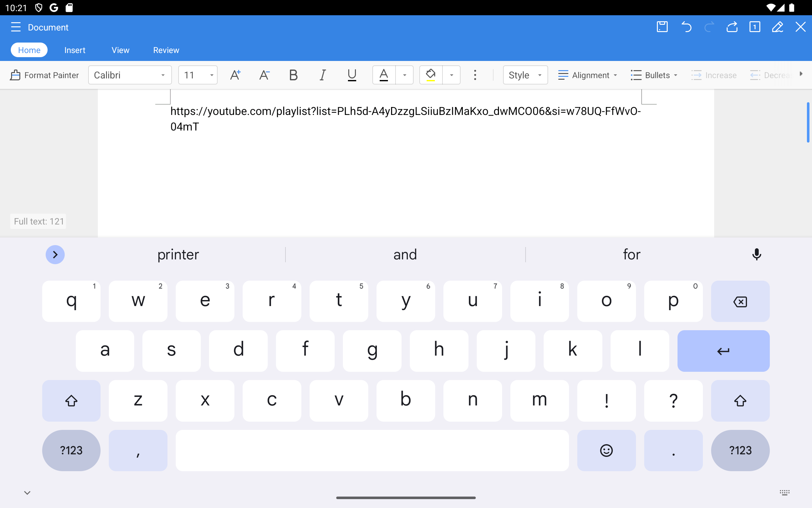The width and height of the screenshot is (812, 508).
Task: Choose the "for" word suggestion
Action: (632, 254)
